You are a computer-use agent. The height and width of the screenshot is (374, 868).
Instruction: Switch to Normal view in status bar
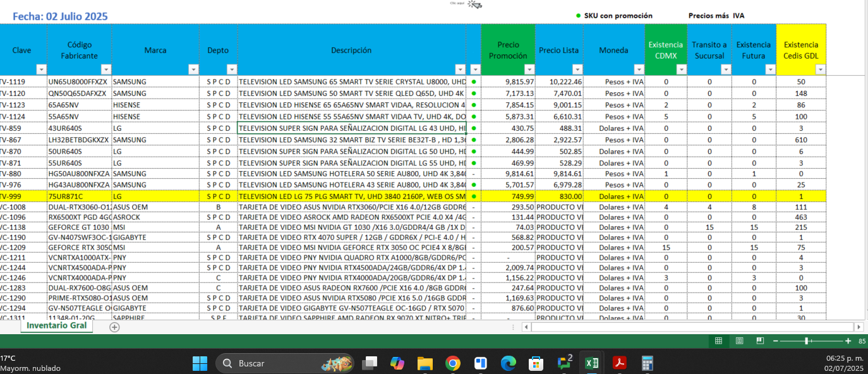click(718, 341)
